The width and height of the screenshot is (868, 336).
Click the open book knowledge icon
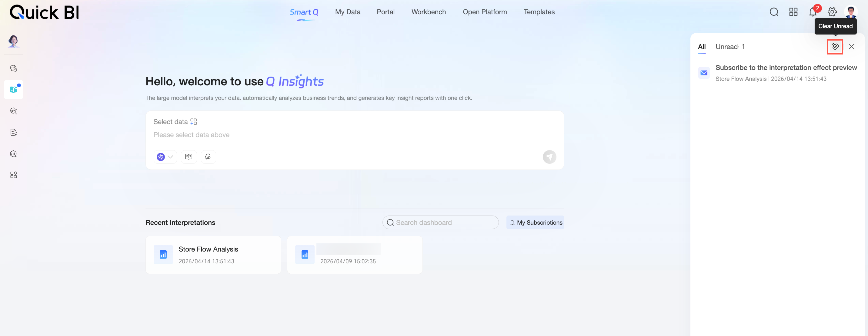tap(189, 157)
